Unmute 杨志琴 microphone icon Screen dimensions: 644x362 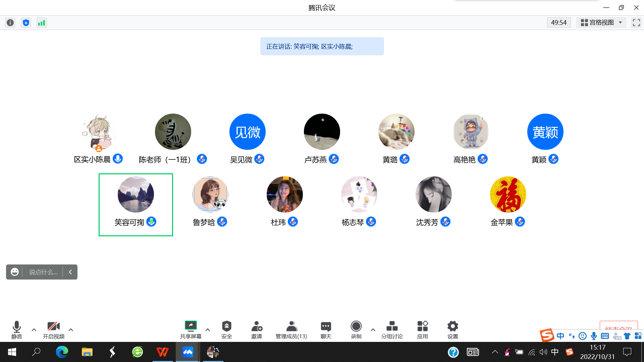tap(371, 222)
